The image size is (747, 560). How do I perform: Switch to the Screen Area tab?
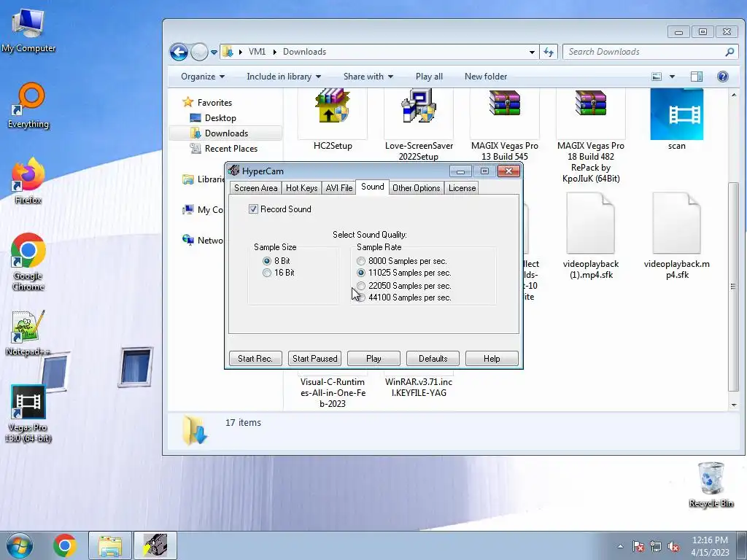point(255,188)
